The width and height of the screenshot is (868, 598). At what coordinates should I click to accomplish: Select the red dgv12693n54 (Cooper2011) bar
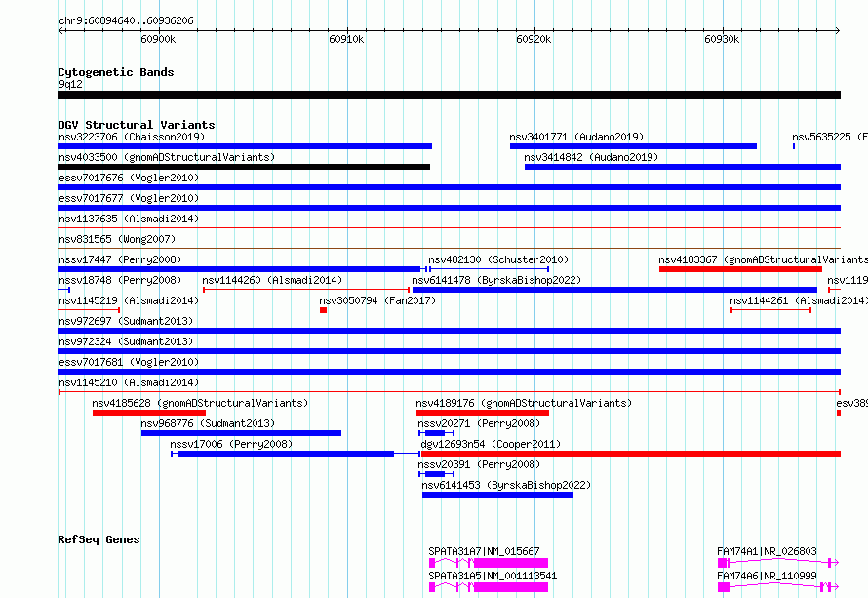coord(630,454)
